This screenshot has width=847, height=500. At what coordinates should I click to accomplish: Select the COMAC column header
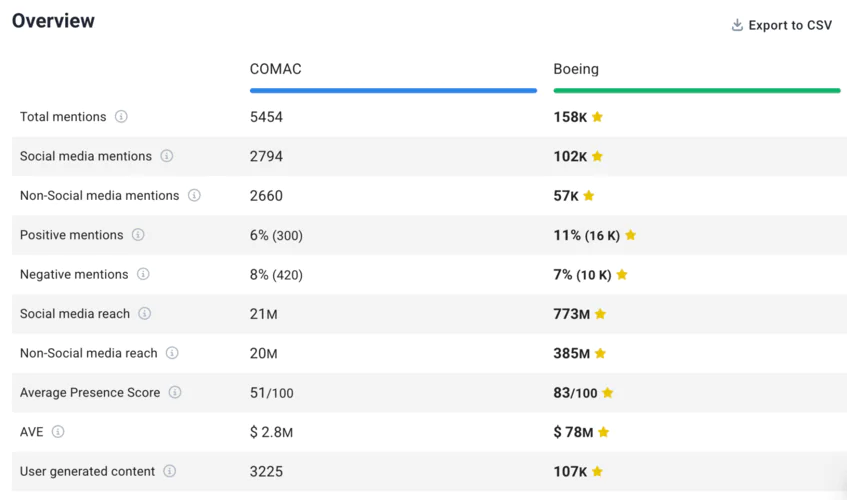(x=275, y=69)
